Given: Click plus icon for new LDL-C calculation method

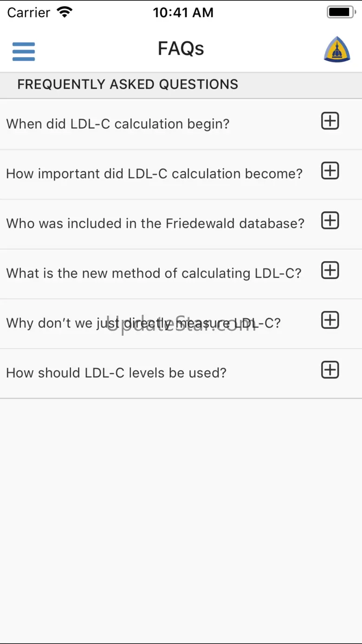Looking at the screenshot, I should [330, 270].
